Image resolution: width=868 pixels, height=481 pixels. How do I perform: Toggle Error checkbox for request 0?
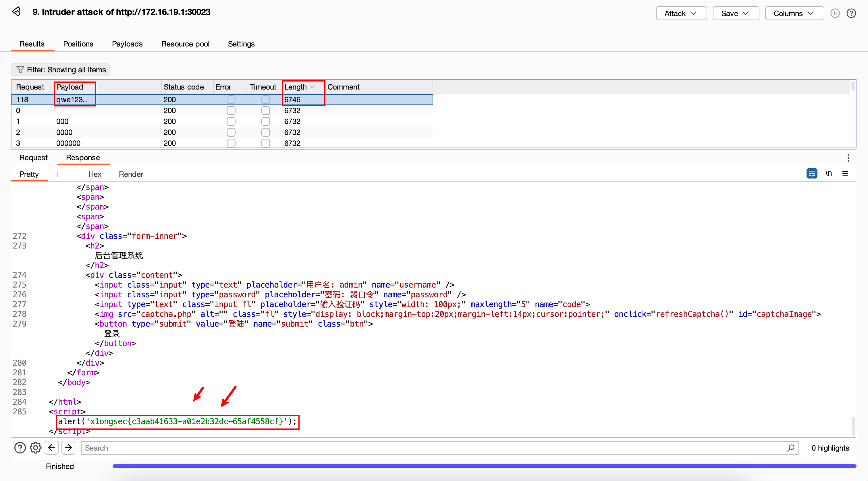point(231,110)
